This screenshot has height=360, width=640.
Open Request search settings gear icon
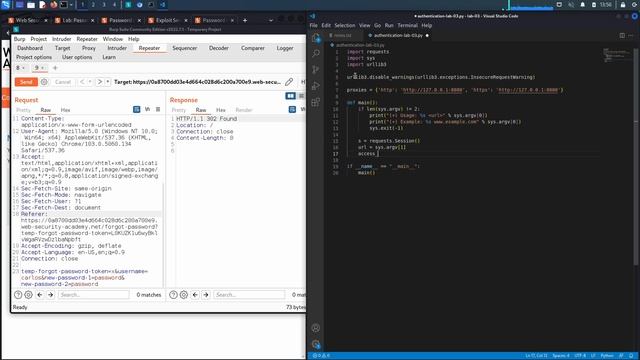coord(29,295)
